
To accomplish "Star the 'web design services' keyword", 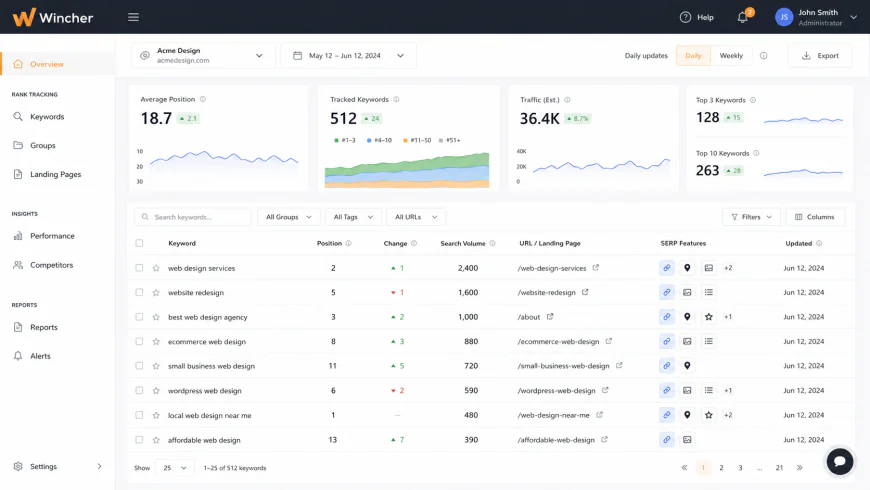I will click(x=156, y=268).
